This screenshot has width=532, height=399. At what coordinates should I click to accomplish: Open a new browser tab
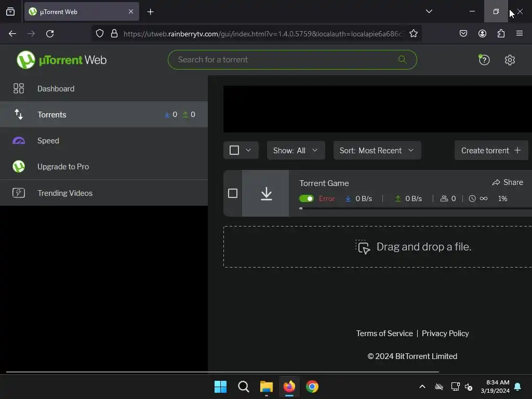tap(150, 12)
